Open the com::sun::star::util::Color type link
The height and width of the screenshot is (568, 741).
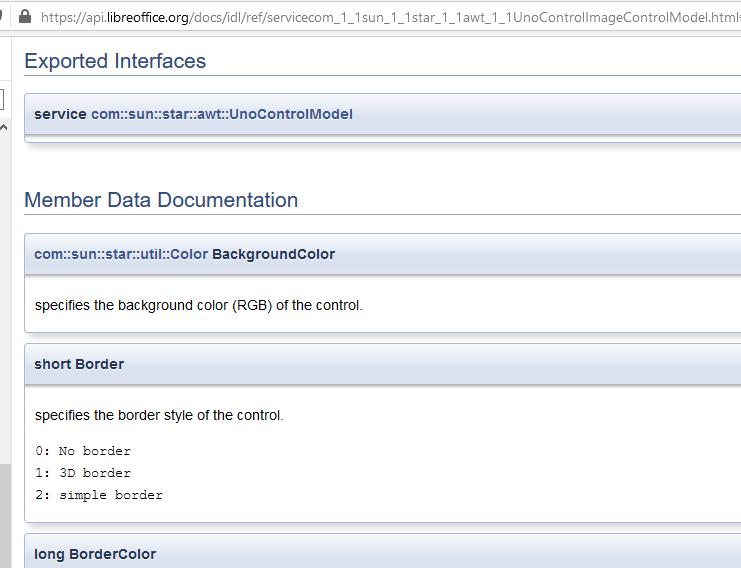(121, 254)
